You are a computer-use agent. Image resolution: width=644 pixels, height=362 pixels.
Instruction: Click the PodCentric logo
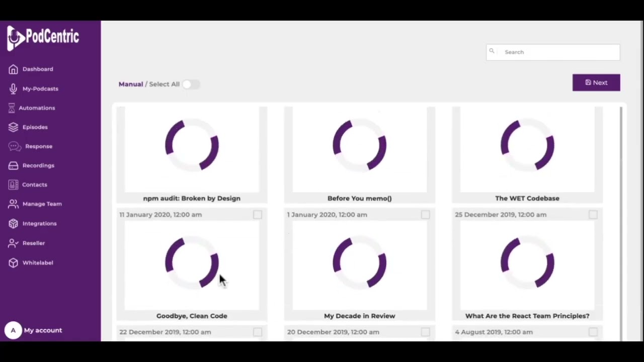tap(43, 38)
